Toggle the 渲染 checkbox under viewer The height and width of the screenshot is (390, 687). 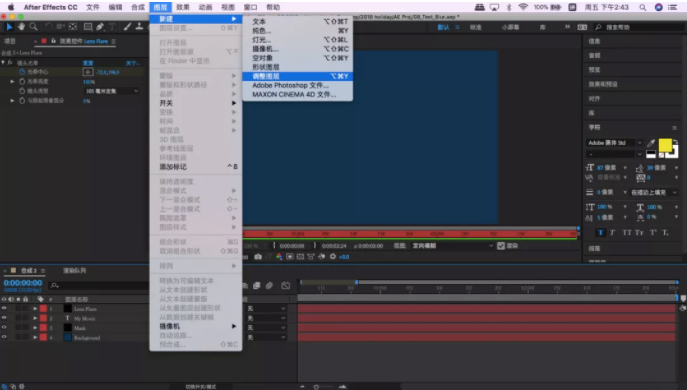(501, 246)
